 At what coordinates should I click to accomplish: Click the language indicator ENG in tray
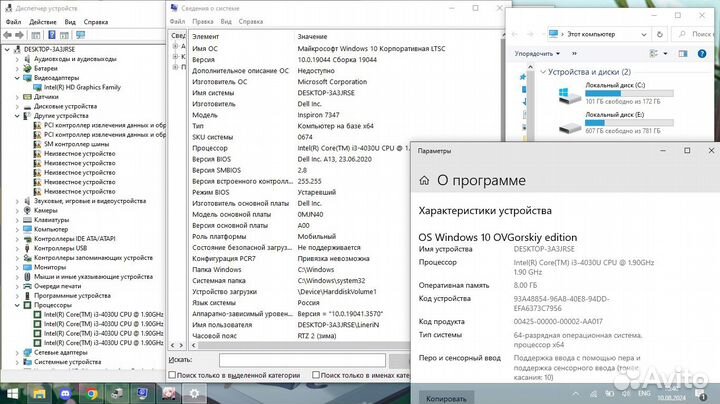click(x=644, y=393)
